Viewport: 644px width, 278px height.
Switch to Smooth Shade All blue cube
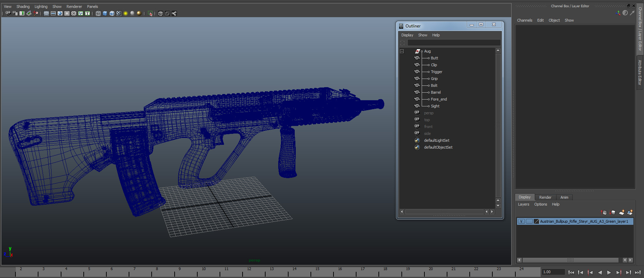coord(105,13)
